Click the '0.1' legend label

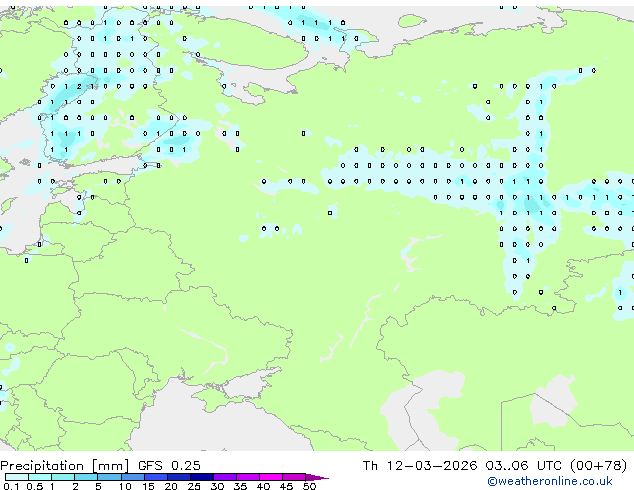[x=11, y=486]
